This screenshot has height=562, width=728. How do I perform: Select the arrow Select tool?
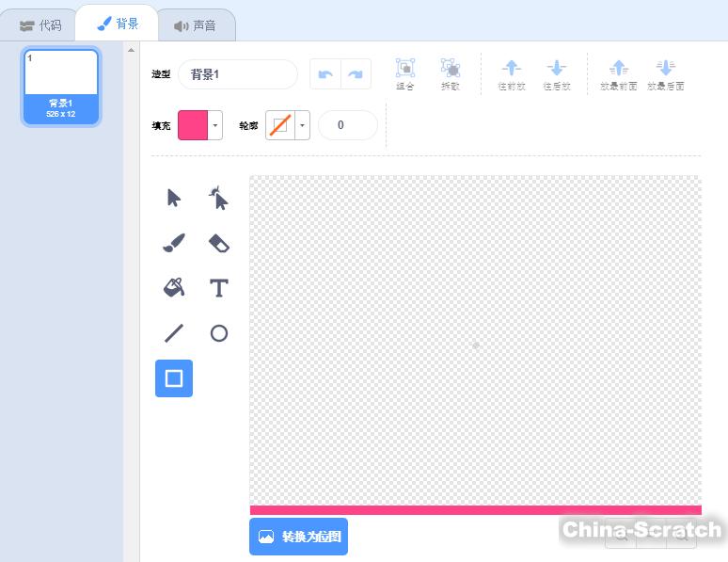174,198
